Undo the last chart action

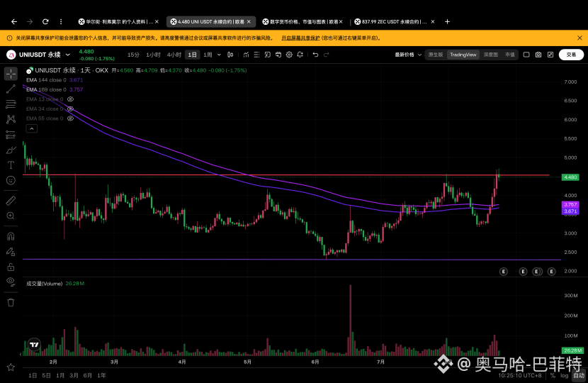click(x=315, y=55)
